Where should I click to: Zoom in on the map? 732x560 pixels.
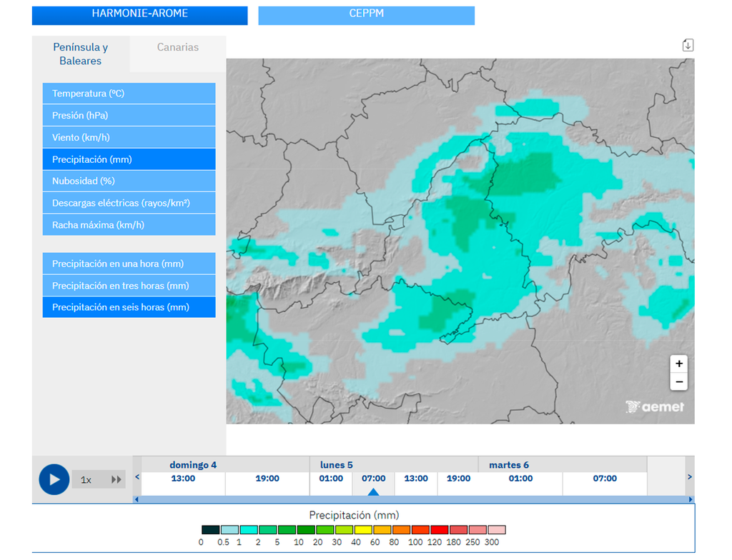coord(678,364)
